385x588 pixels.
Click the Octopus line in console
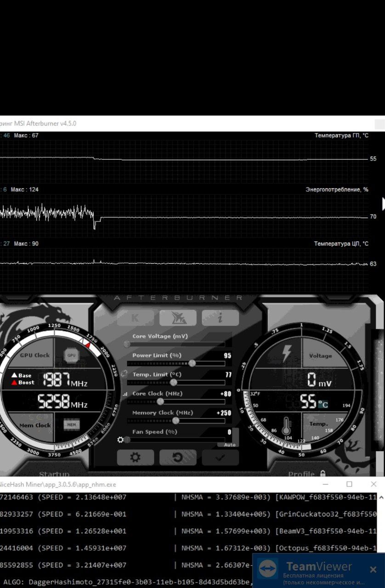point(188,548)
